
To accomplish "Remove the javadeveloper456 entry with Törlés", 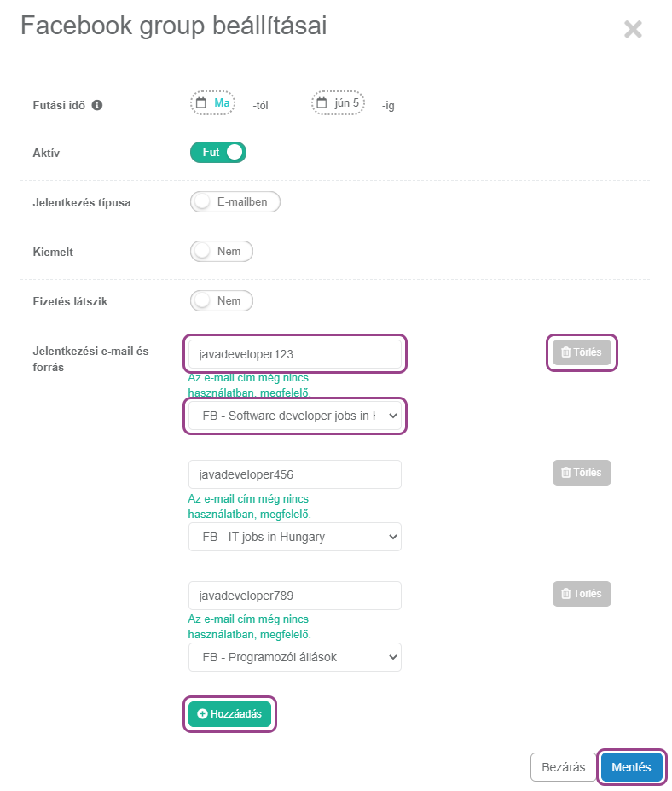I will coord(582,473).
